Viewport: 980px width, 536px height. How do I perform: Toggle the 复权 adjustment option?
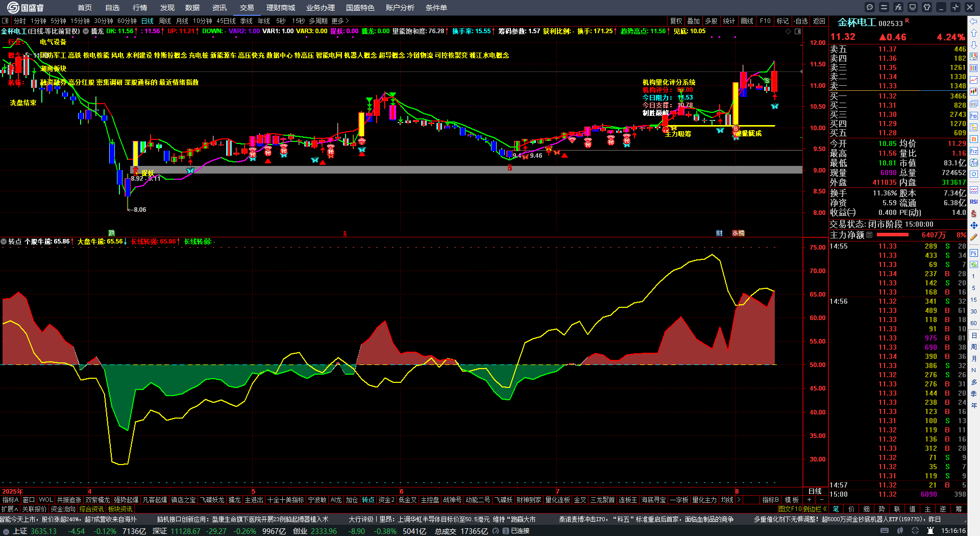click(676, 21)
